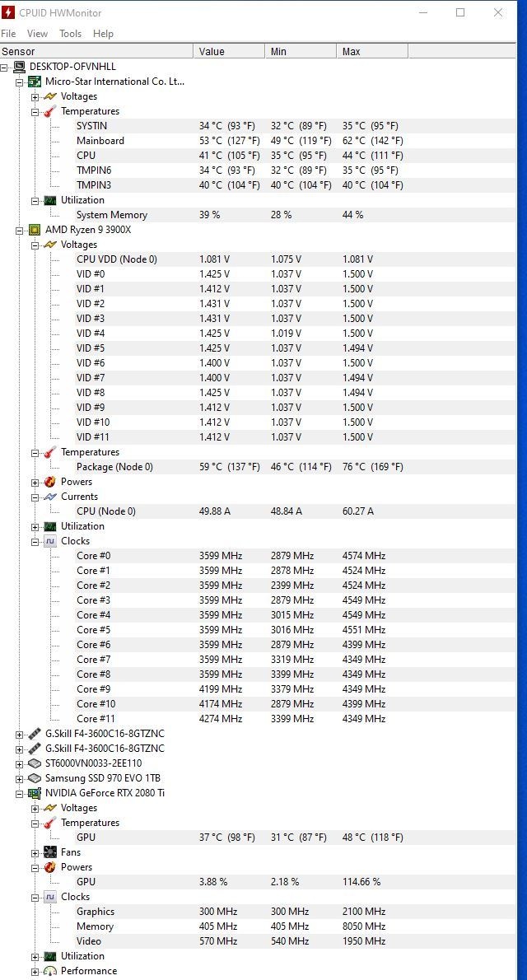
Task: Click the Value column header
Action: point(230,51)
